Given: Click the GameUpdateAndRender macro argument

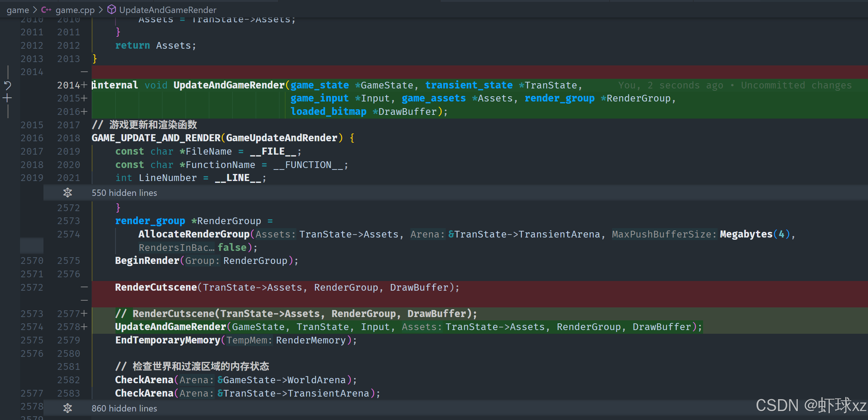Looking at the screenshot, I should [x=282, y=138].
